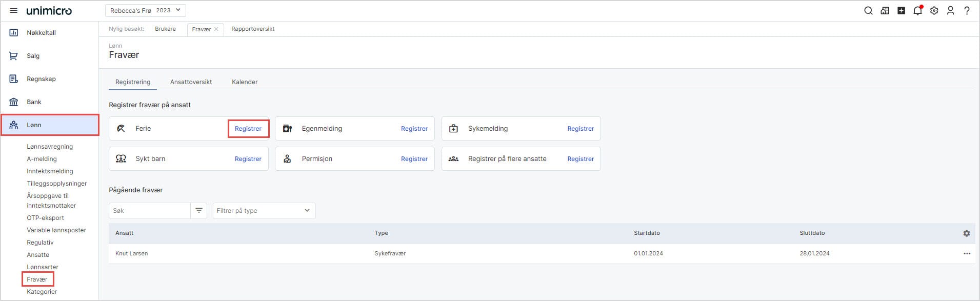This screenshot has width=980, height=301.
Task: Click the plus icon in top bar
Action: (901, 11)
